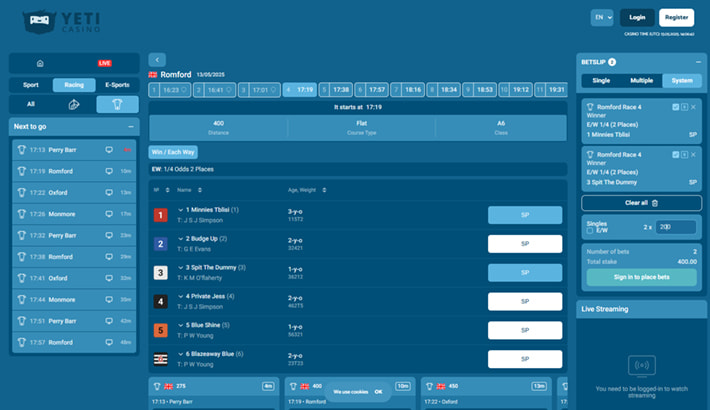710x410 pixels.
Task: Select SP odds for Blue Shine
Action: pyautogui.click(x=525, y=330)
